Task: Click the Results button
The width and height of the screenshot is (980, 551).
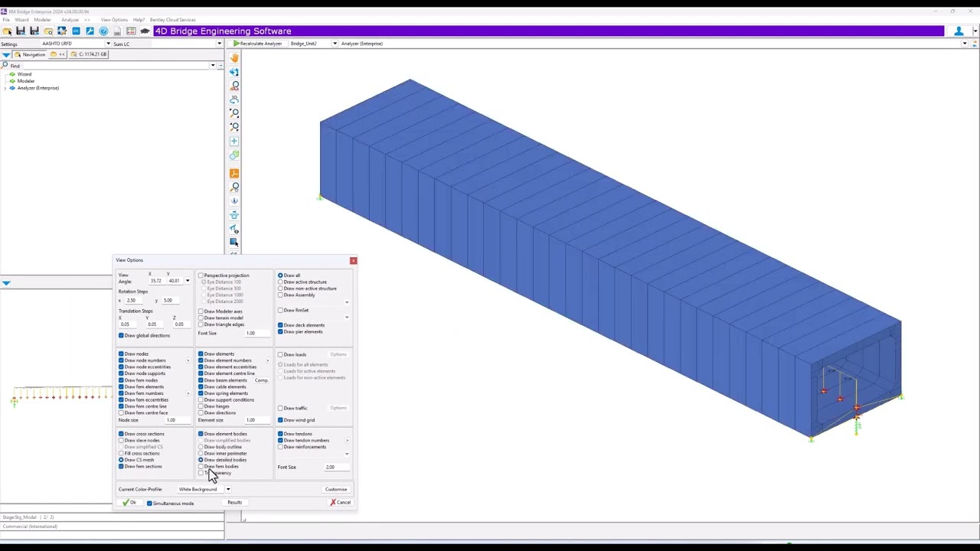Action: (234, 503)
